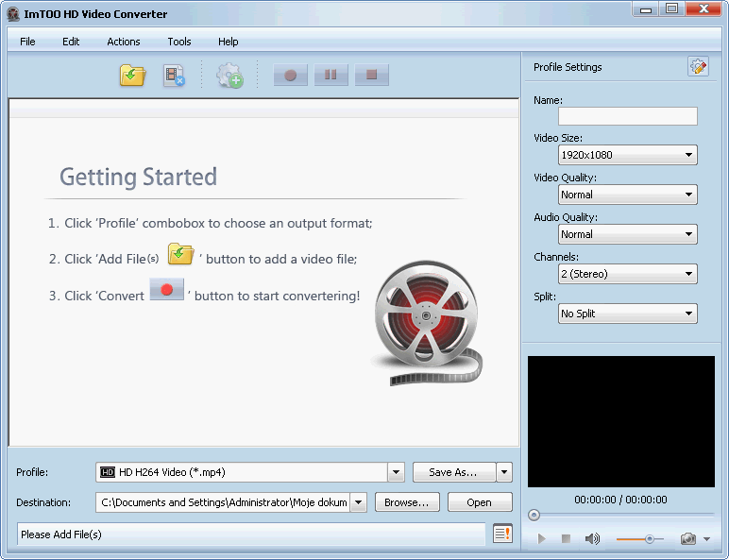729x560 pixels.
Task: Expand the Destination path dropdown arrow
Action: click(359, 502)
